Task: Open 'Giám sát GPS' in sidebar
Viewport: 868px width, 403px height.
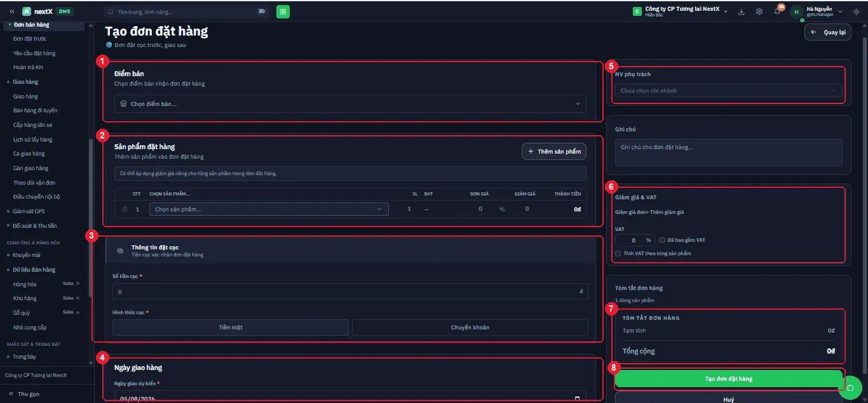Action: [29, 211]
